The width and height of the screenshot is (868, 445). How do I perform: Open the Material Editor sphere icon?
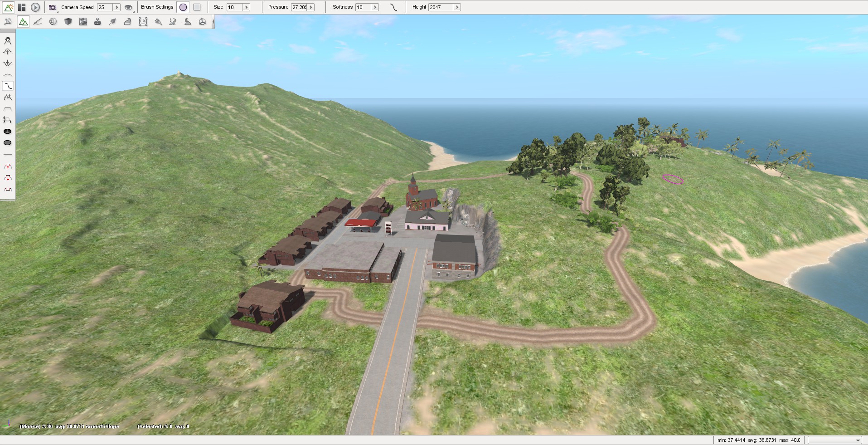click(53, 21)
